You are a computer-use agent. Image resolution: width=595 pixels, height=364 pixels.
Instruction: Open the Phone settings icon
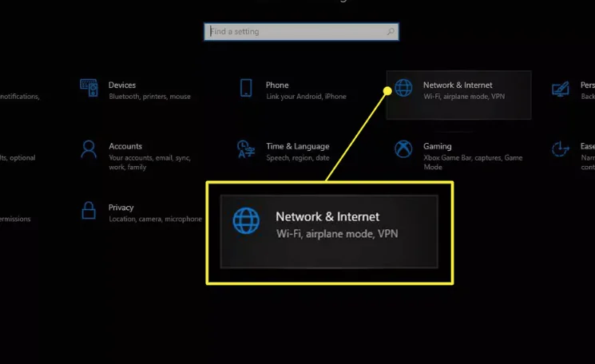click(x=246, y=88)
